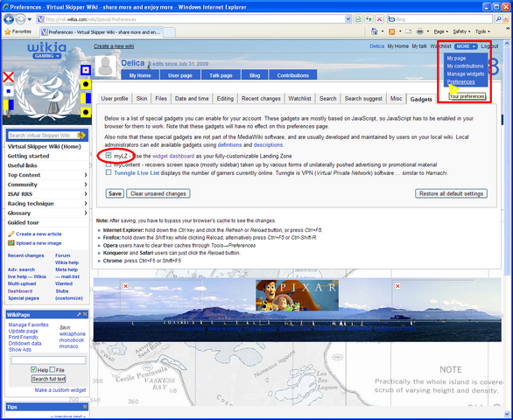Enable the myContent gadget checkbox

109,164
